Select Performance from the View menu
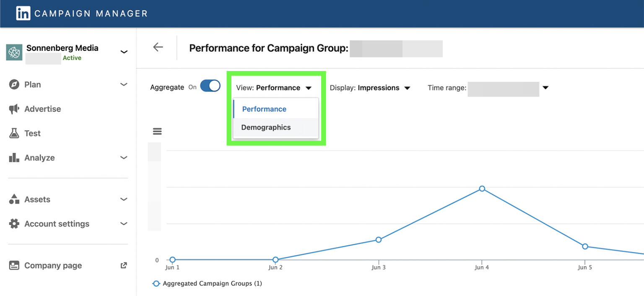This screenshot has width=644, height=296. tap(264, 109)
